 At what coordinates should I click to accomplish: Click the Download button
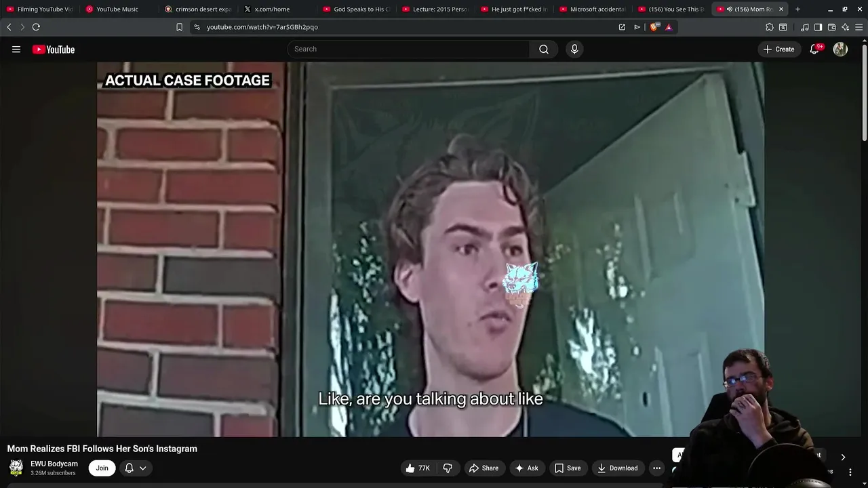[x=617, y=468]
